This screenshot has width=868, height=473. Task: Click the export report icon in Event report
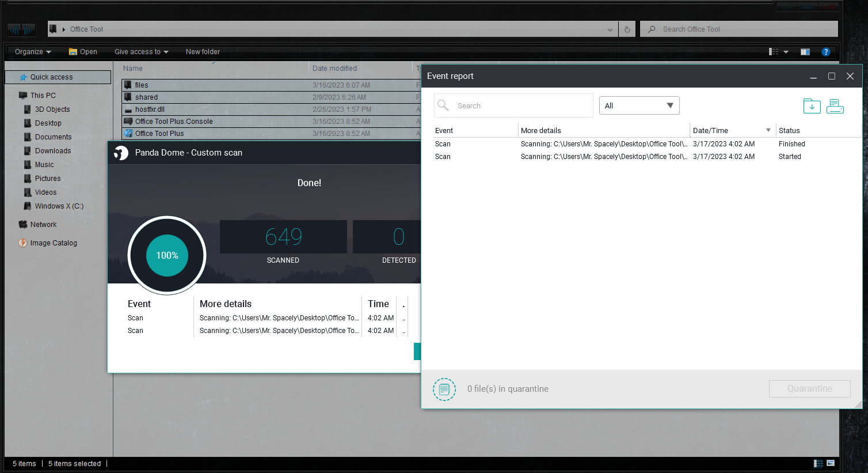click(812, 106)
